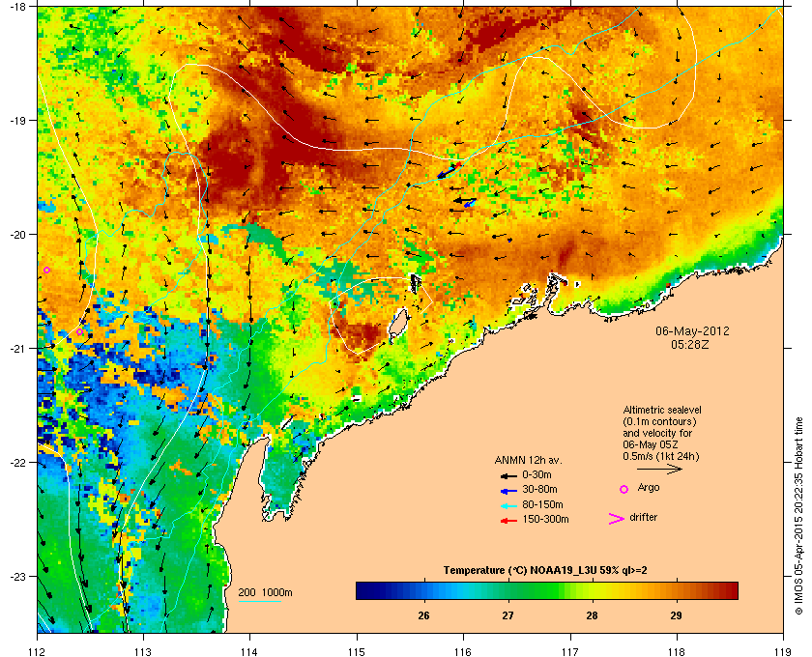The image size is (812, 657).
Task: Click the longitude axis label 112
Action: pos(38,651)
